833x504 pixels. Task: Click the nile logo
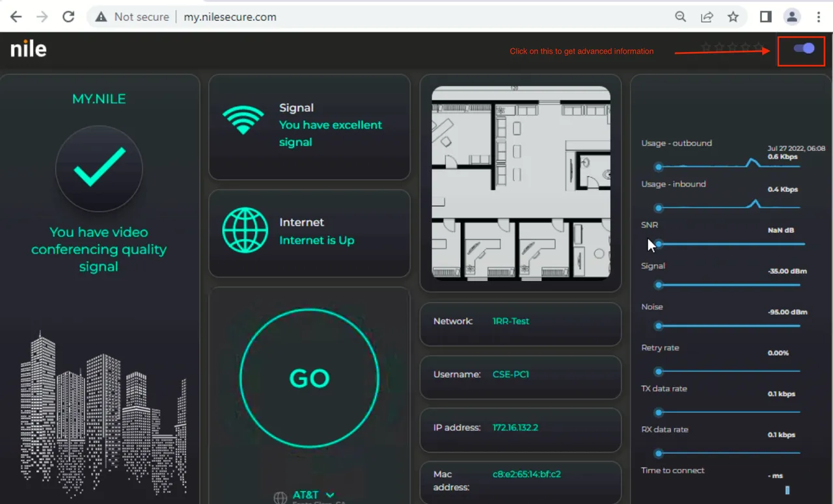click(27, 48)
